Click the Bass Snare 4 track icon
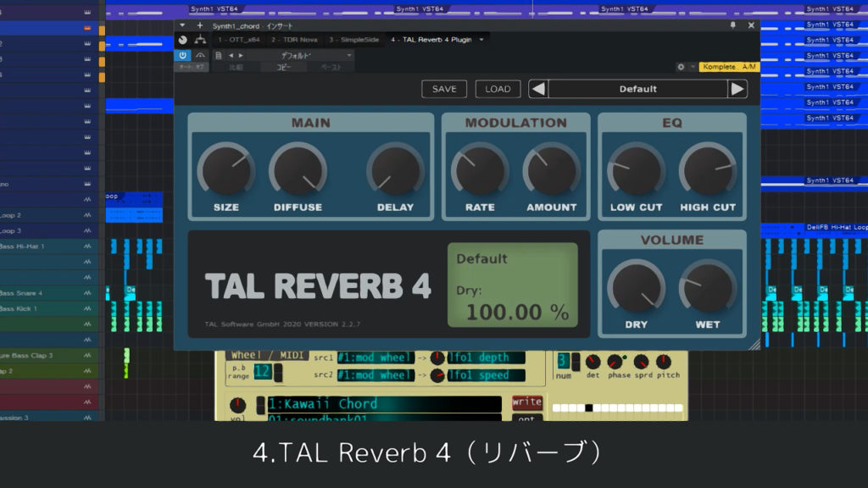868x488 pixels. pos(87,292)
